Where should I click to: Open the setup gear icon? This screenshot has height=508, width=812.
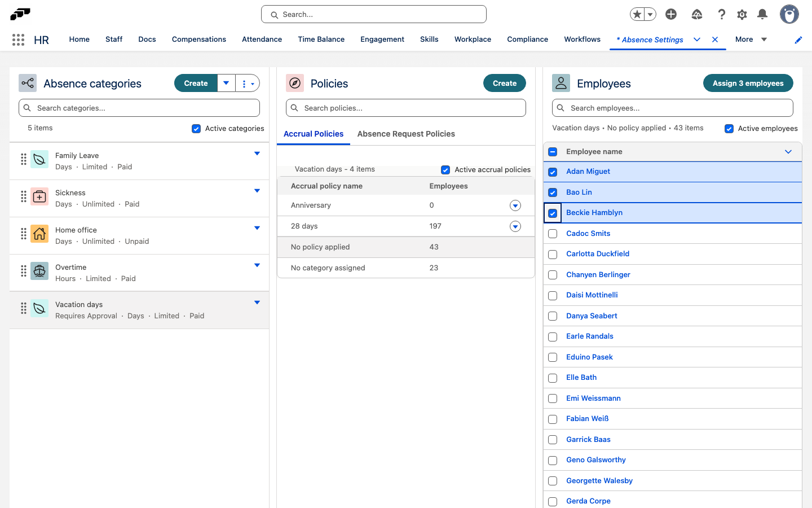pyautogui.click(x=742, y=15)
